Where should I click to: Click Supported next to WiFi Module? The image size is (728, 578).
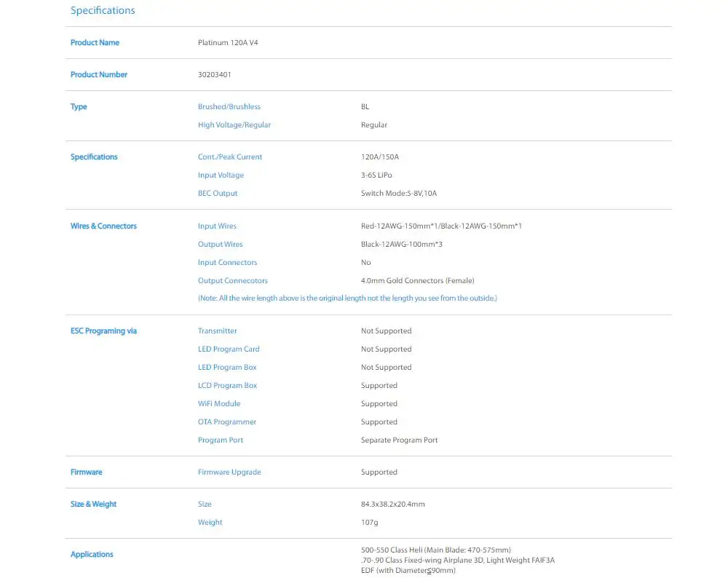coord(379,403)
